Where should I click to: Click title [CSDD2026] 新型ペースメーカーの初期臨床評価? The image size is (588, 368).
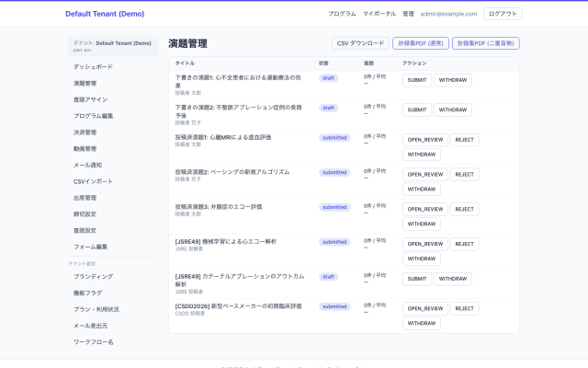(239, 306)
